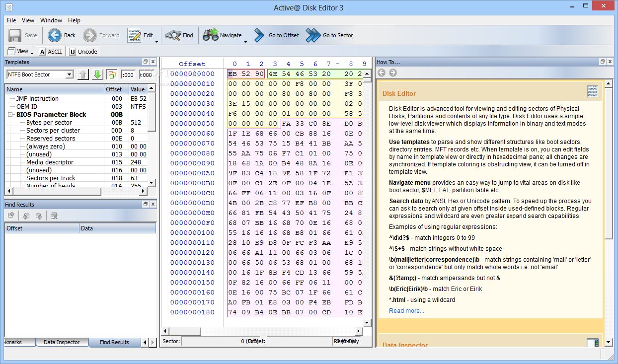Click the Offset header in hex view
618x364 pixels.
192,64
